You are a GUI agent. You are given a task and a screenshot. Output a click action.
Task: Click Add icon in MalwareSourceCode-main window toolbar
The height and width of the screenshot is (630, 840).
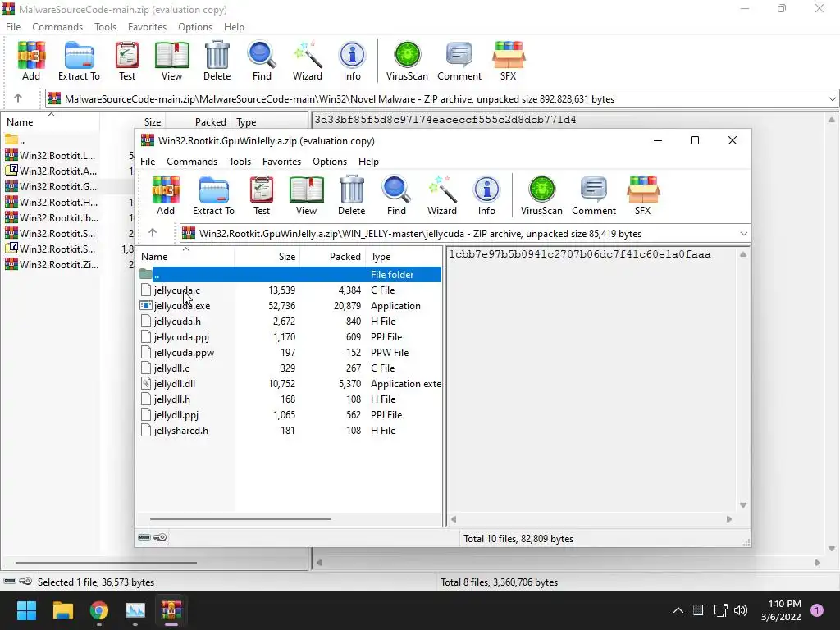(31, 61)
